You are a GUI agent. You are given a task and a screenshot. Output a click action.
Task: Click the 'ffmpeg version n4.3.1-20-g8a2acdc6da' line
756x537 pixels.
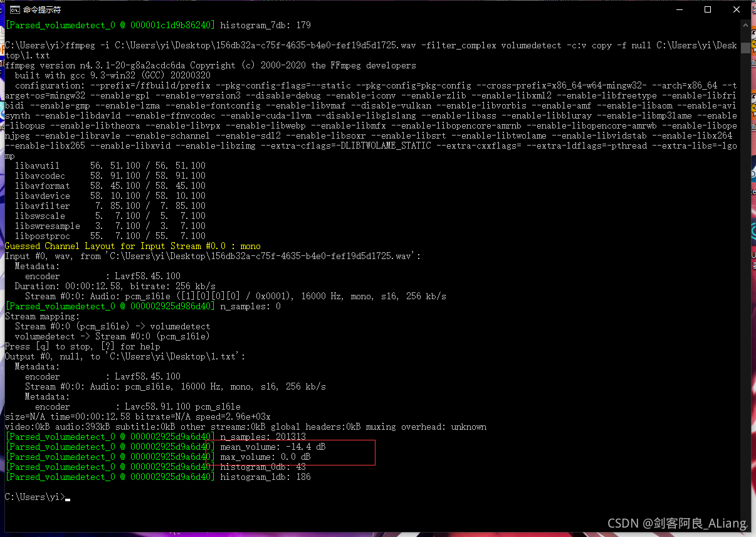pyautogui.click(x=211, y=65)
